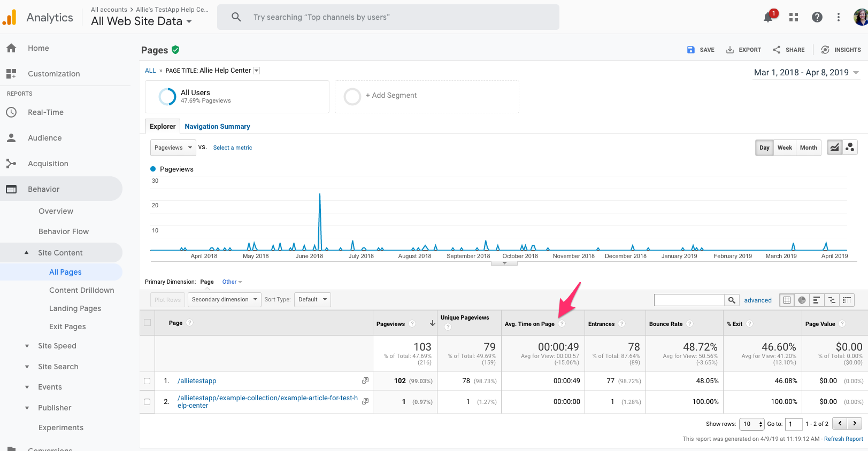868x451 pixels.
Task: Click the advanced filter link
Action: click(758, 300)
